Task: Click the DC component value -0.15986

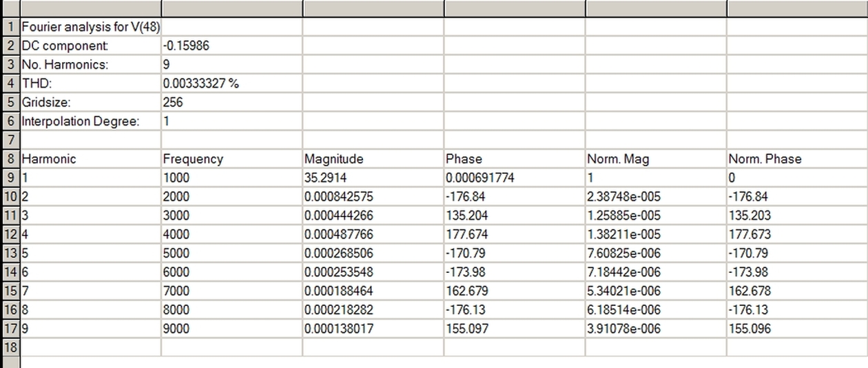Action: 231,46
